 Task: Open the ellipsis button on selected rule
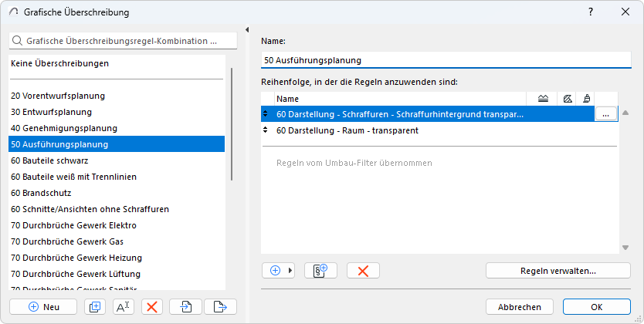605,114
